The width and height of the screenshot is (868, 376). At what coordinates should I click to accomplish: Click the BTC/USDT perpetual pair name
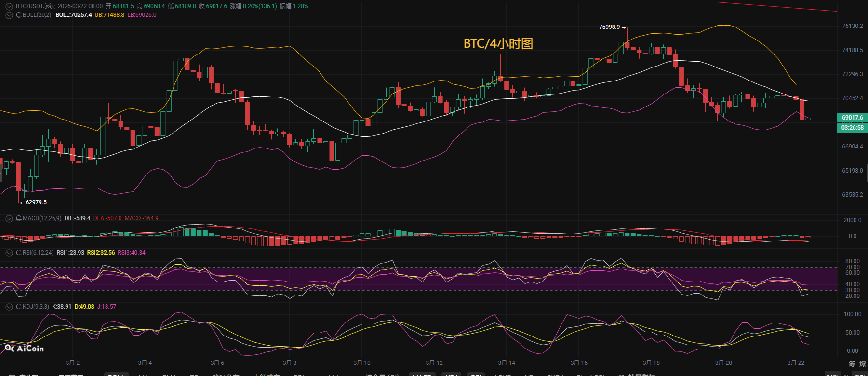[35, 6]
